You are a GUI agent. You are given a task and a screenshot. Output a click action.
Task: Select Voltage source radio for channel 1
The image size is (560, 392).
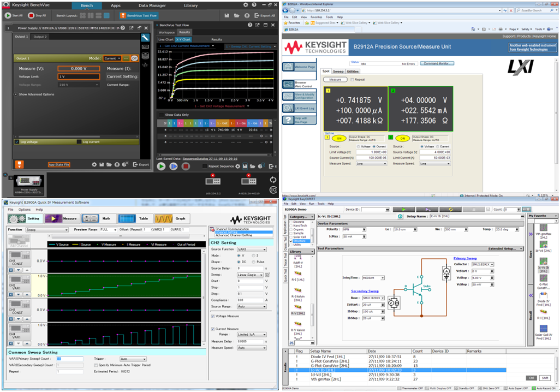(x=358, y=146)
